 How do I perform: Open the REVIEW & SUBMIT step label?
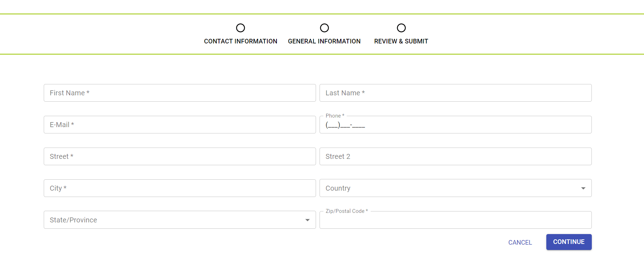401,41
